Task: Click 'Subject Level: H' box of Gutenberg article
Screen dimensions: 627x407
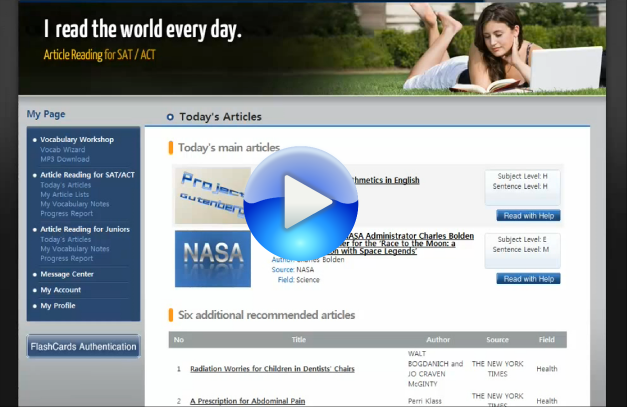Action: (x=522, y=187)
